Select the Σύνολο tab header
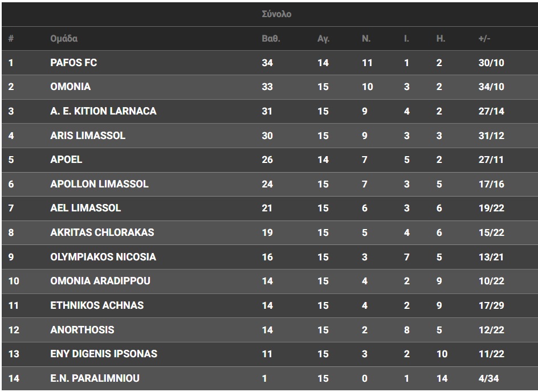538x392 pixels. 276,14
